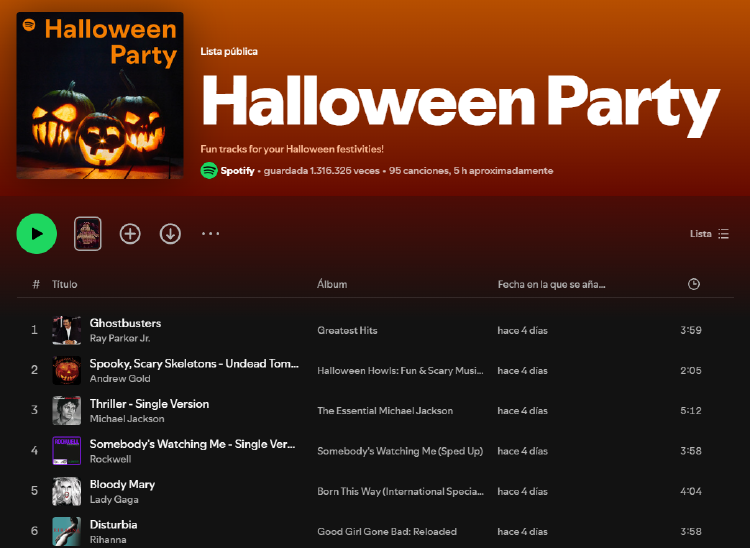Open the Spotify creator profile link

pyautogui.click(x=237, y=171)
